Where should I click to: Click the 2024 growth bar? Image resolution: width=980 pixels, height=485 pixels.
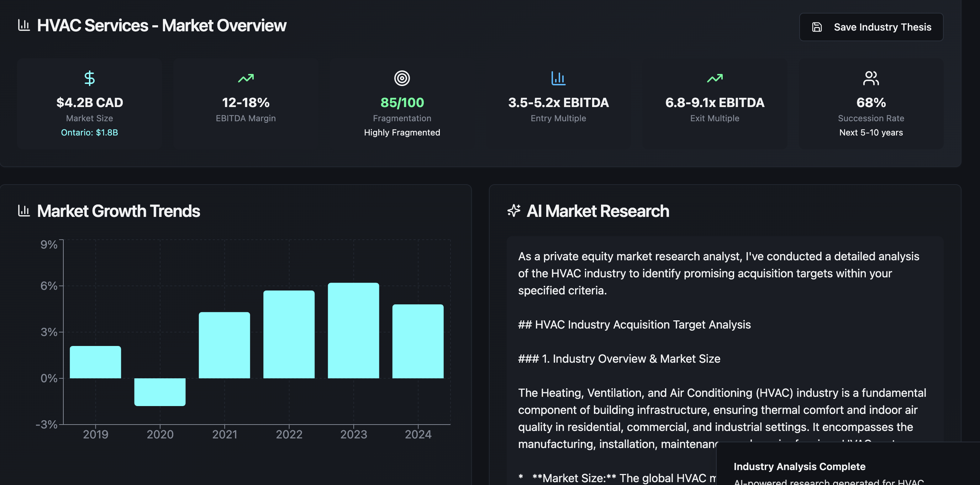418,341
